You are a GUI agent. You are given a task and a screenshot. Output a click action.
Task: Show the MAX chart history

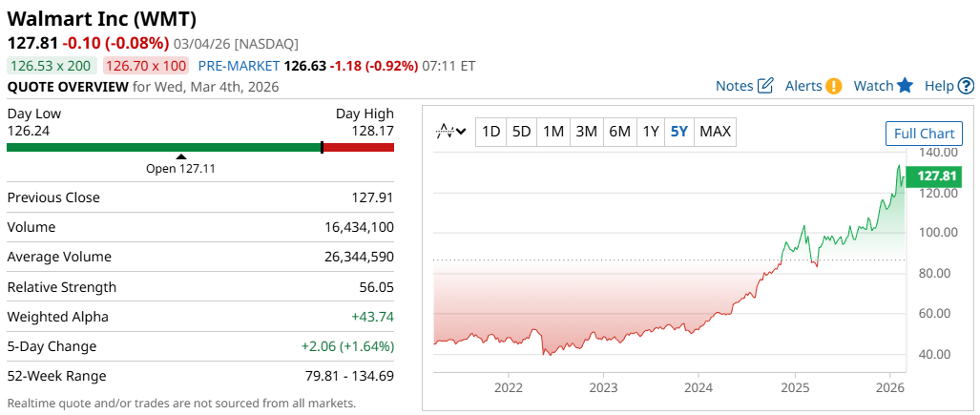point(716,132)
